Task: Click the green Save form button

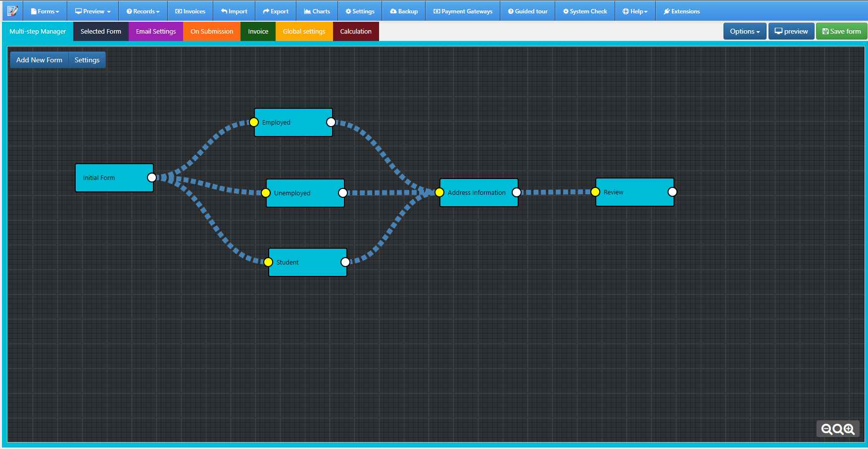Action: click(842, 31)
